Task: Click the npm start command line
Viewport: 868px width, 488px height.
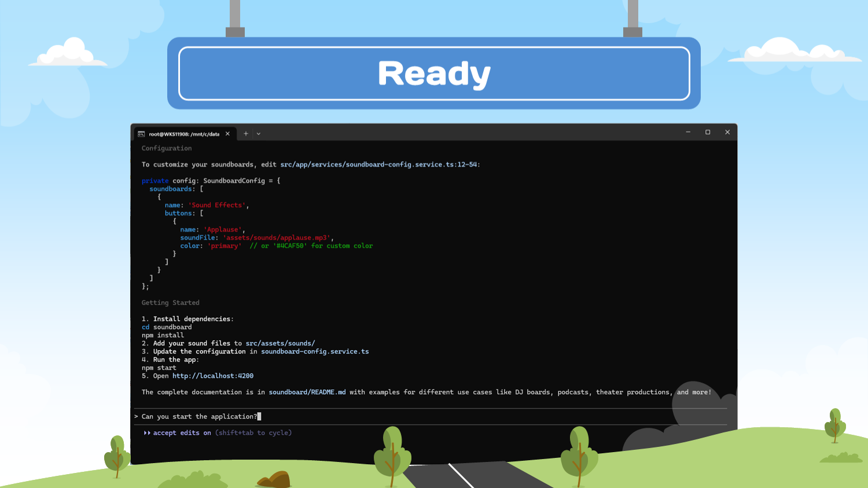Action: pyautogui.click(x=159, y=368)
